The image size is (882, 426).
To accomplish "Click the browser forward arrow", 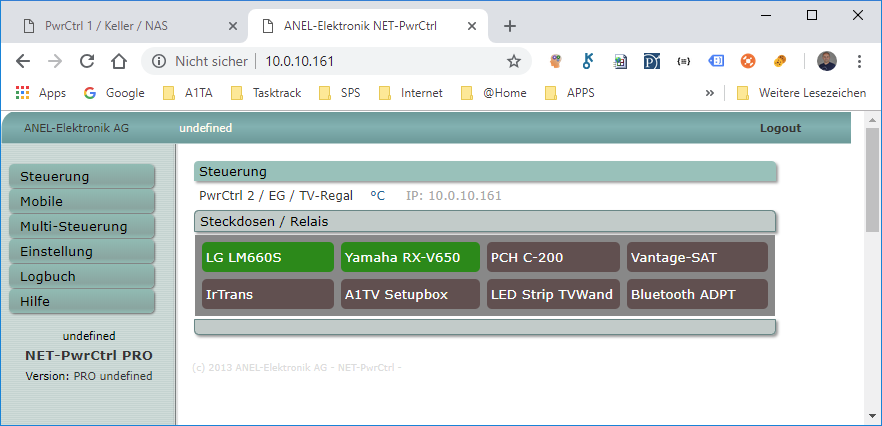I will point(55,61).
